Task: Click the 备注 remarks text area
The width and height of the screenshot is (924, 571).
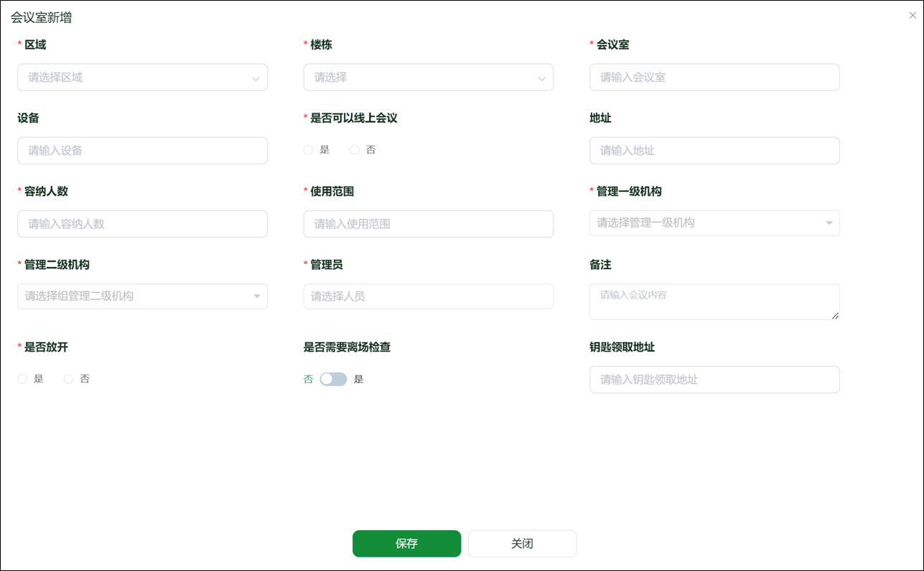Action: 714,301
